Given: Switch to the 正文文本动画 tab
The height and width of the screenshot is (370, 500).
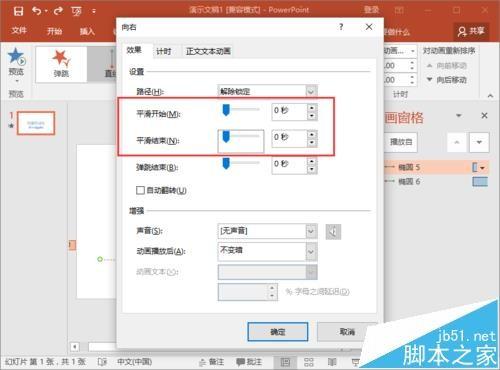Looking at the screenshot, I should tap(208, 51).
